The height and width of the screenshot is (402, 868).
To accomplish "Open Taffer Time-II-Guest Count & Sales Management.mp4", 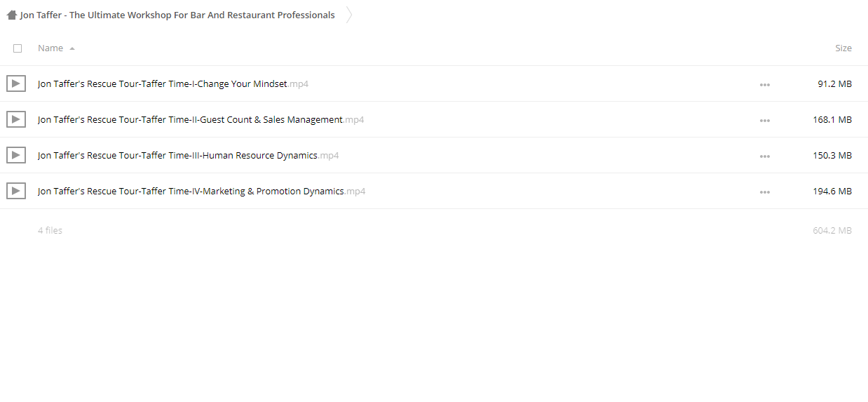I will coord(201,120).
